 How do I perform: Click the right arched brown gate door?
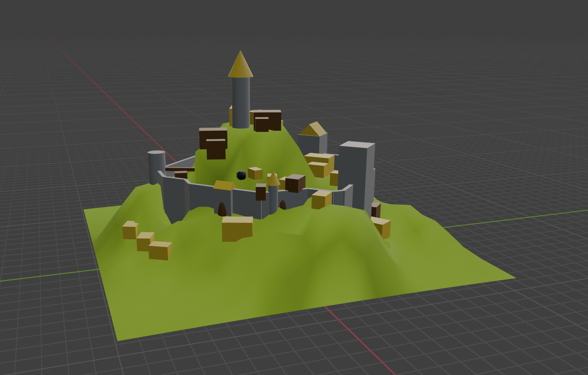point(283,205)
